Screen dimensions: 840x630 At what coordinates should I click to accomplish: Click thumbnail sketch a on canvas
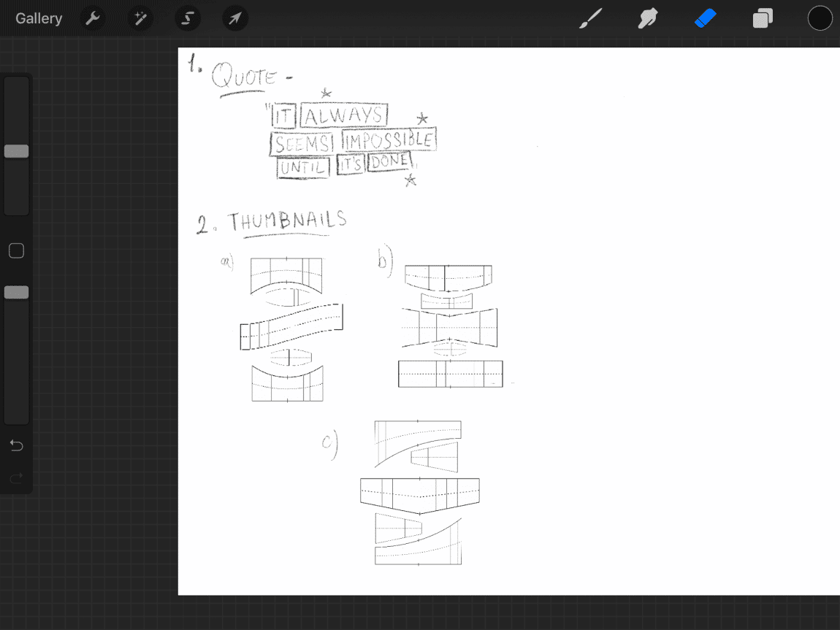(291, 329)
